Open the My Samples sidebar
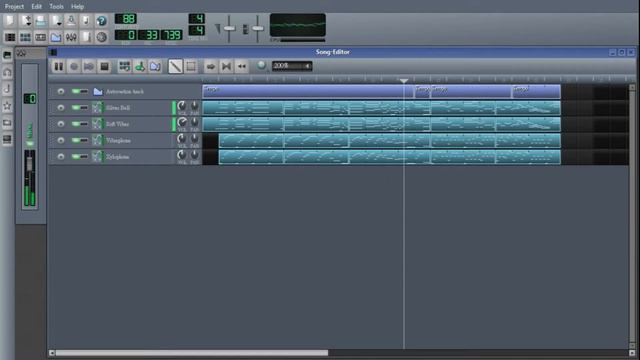 click(x=7, y=89)
